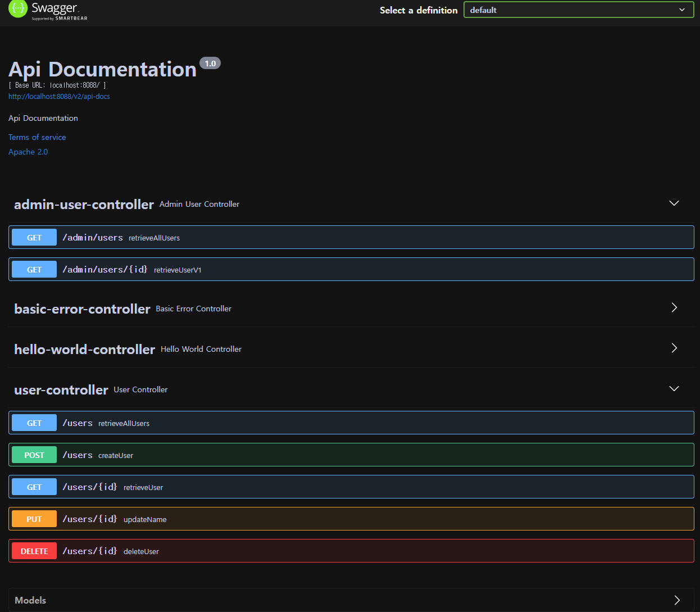The width and height of the screenshot is (700, 612).
Task: Click the hello-world-controller heading
Action: [x=84, y=350]
